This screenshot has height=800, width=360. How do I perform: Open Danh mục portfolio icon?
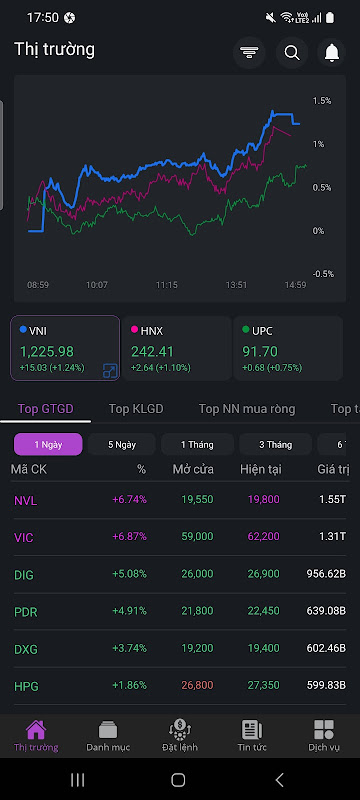108,730
